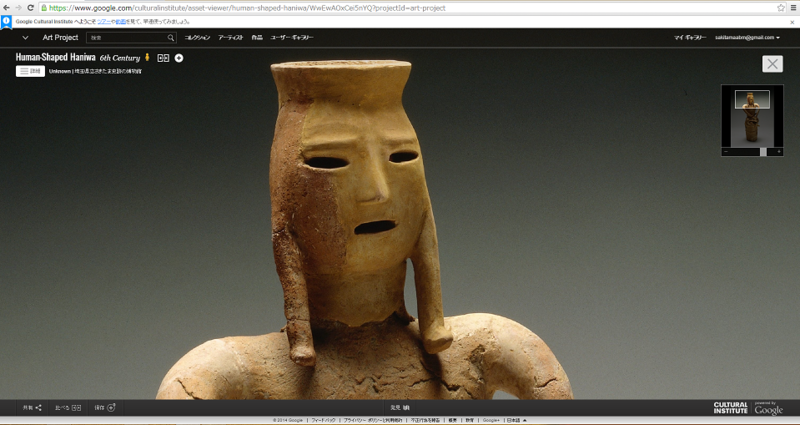Screen dimensions: 800x425
Task: Open the アーティスト (Artists) menu item
Action: click(231, 37)
